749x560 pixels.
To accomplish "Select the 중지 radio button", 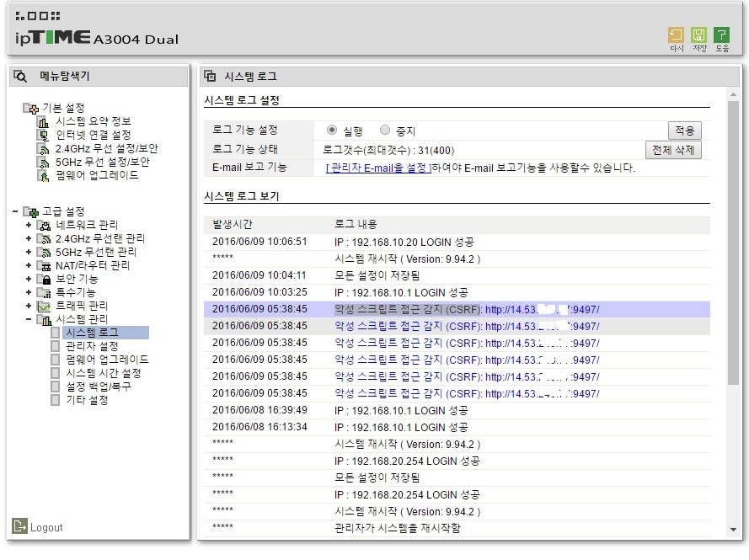I will (385, 130).
